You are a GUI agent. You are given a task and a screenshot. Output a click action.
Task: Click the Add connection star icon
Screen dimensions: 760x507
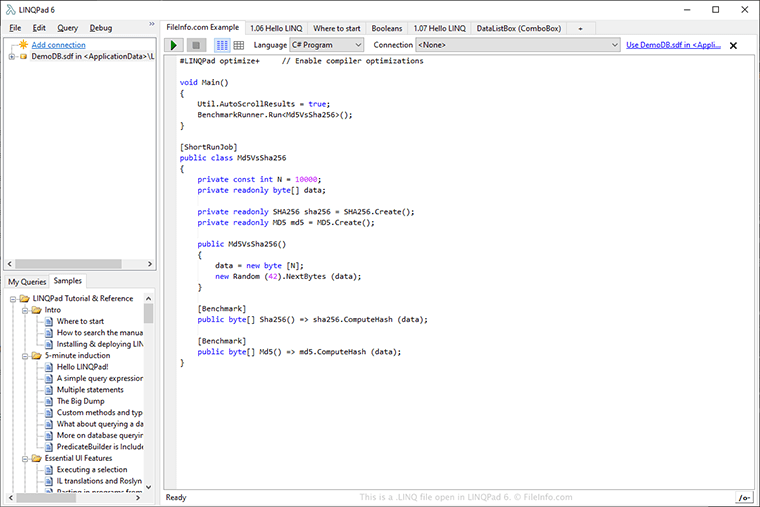click(22, 45)
